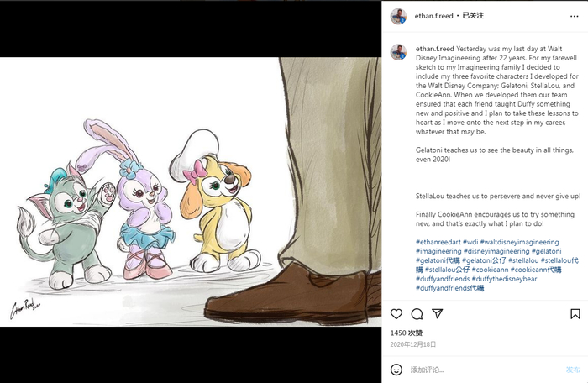Click the 发布 post comment button
Image resolution: width=588 pixels, height=383 pixels.
tap(573, 370)
